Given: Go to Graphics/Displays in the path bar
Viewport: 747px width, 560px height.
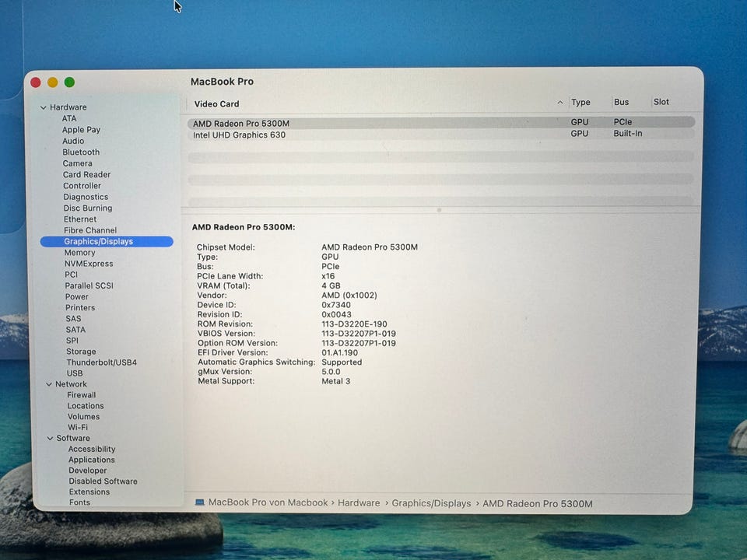Looking at the screenshot, I should coord(431,503).
